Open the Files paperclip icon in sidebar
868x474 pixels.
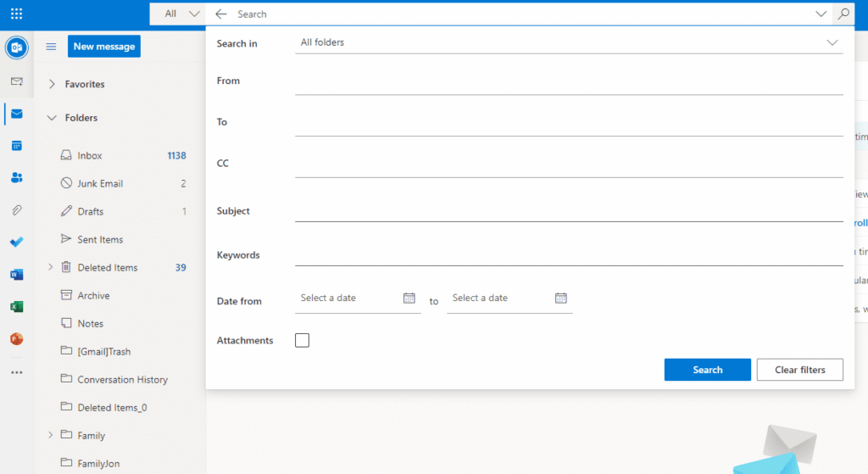(x=16, y=210)
